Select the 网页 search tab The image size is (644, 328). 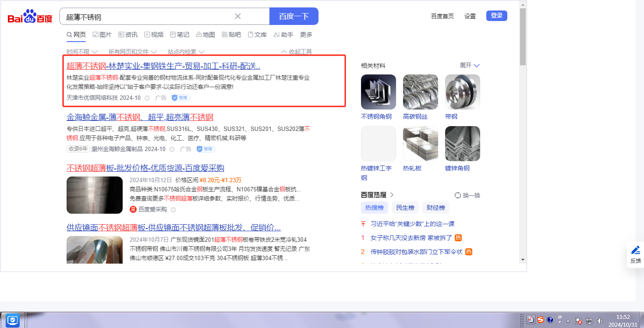[x=76, y=35]
